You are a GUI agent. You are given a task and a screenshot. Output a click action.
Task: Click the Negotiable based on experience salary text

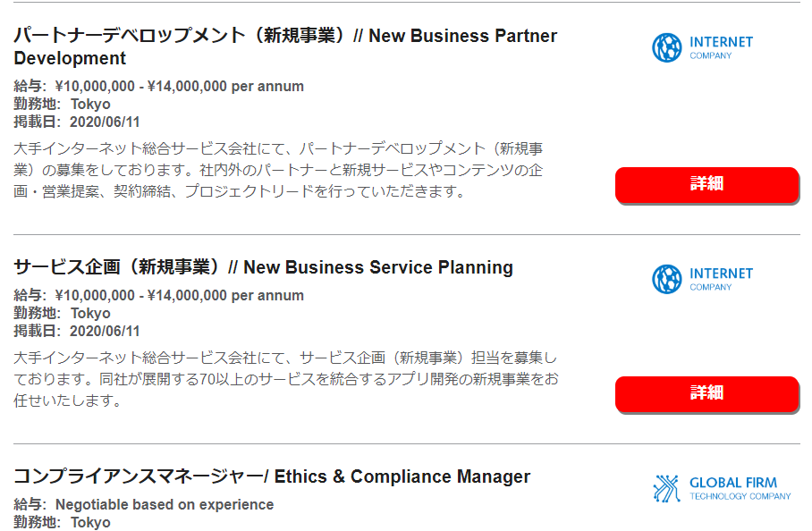click(x=165, y=504)
